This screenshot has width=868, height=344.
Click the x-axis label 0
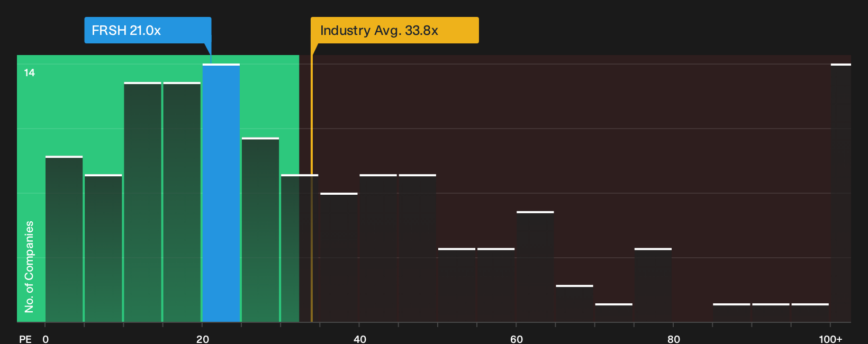[x=46, y=339]
